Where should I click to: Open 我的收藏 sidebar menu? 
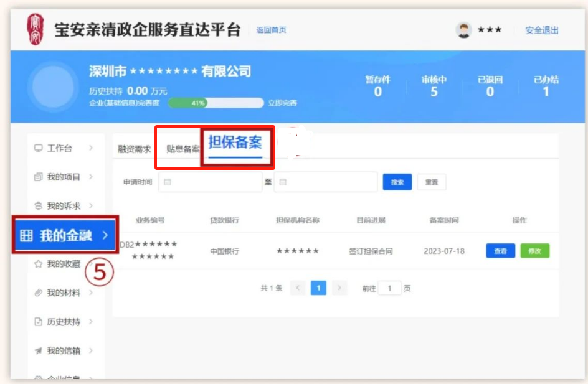64,264
